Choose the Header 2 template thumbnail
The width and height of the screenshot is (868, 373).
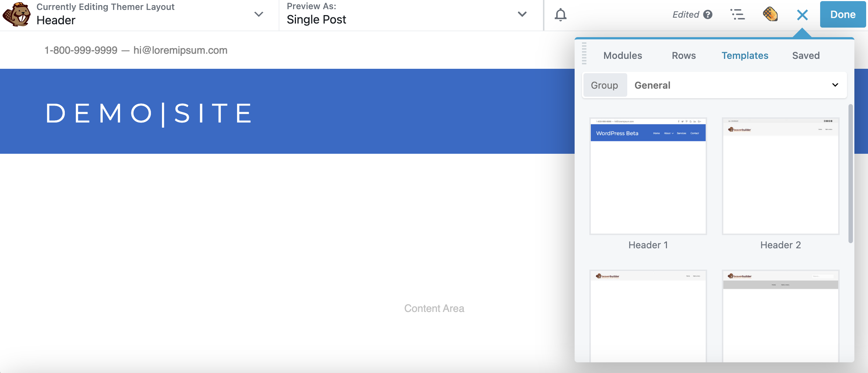(780, 176)
